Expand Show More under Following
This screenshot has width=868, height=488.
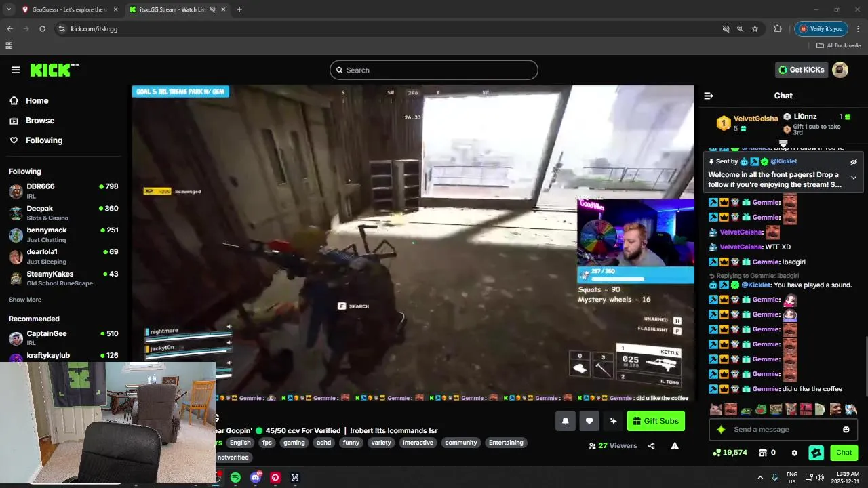(25, 300)
